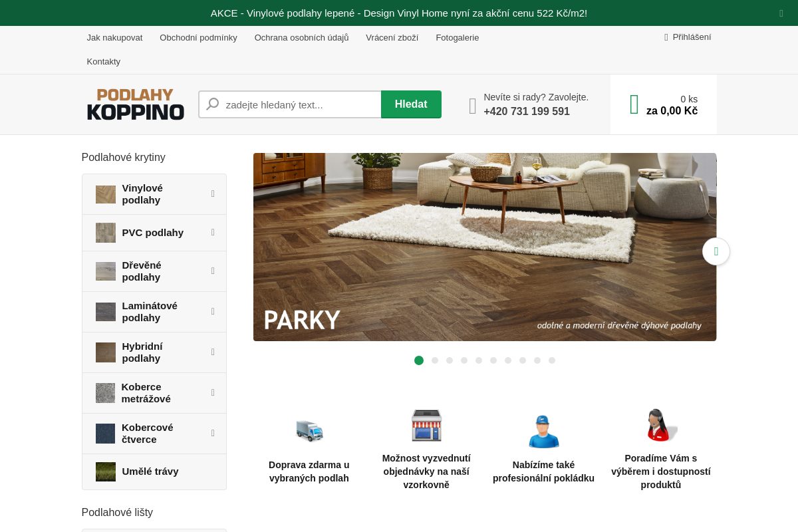The width and height of the screenshot is (798, 532).
Task: Select the first active green slide dot
Action: [419, 360]
